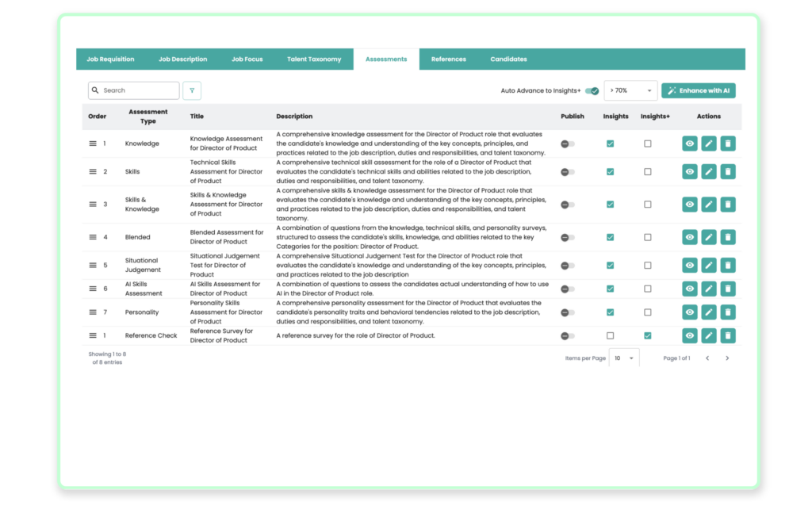The image size is (812, 509).
Task: Check Insights+ checkbox for Blended row
Action: (648, 237)
